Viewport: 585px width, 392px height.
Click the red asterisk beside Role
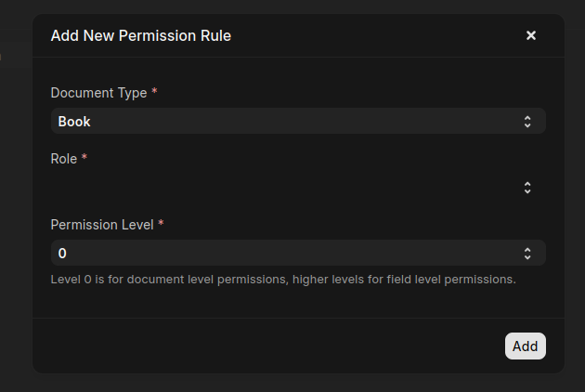pos(84,159)
